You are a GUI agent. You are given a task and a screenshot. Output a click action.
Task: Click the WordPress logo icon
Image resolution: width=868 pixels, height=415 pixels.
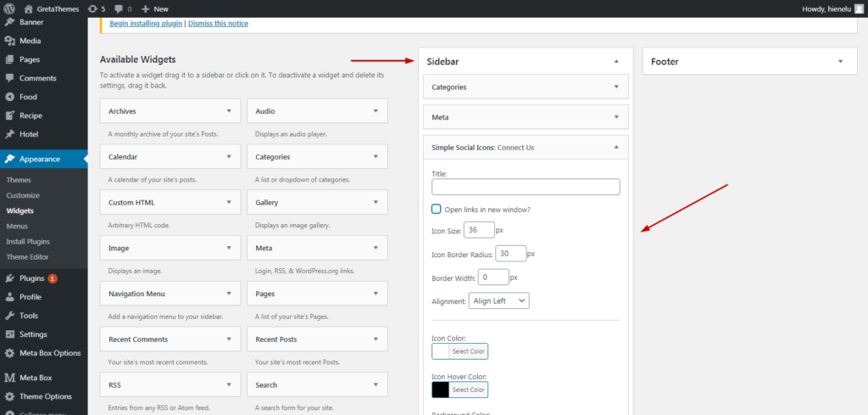coord(8,8)
